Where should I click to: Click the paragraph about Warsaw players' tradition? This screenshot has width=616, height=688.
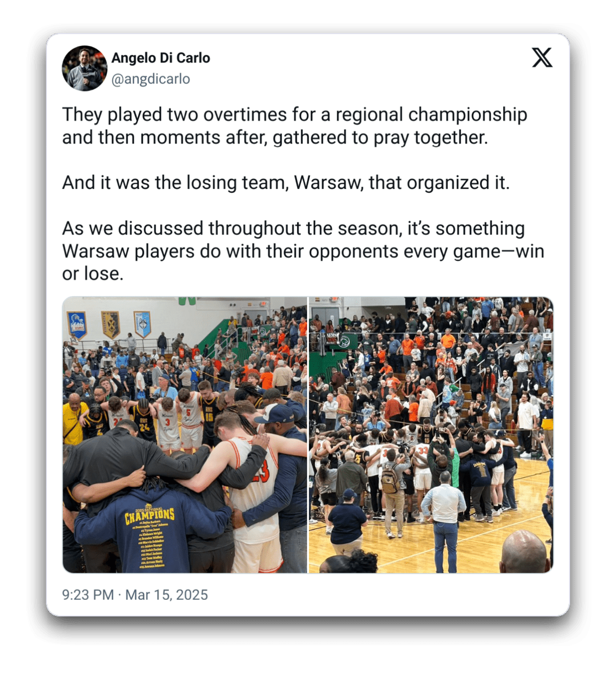pyautogui.click(x=303, y=251)
